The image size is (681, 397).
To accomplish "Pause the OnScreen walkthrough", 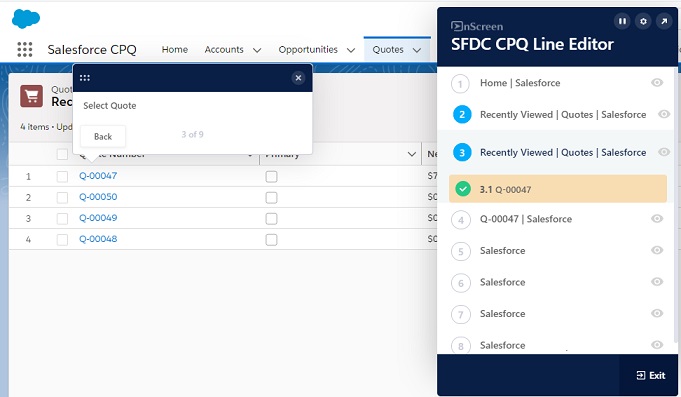I will [x=622, y=21].
